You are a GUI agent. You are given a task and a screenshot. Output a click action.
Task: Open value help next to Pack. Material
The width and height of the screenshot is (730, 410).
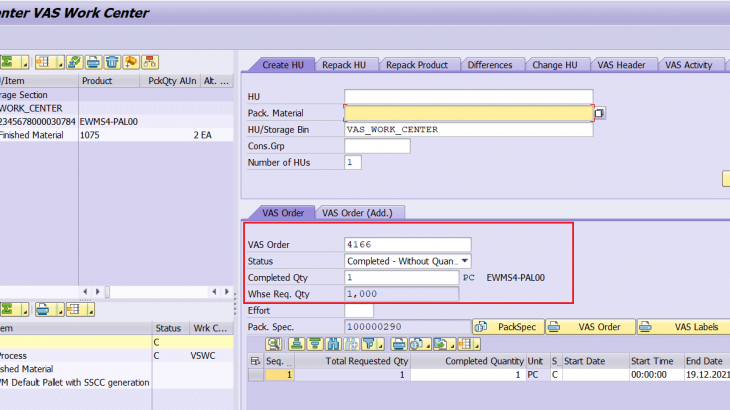click(x=599, y=113)
